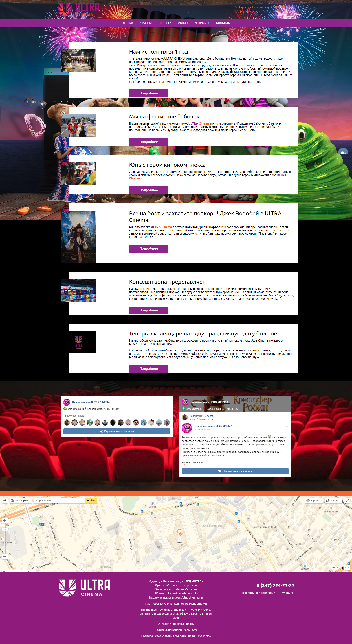Click the right VK widget header avatar
The image size is (352, 644).
[x=185, y=402]
